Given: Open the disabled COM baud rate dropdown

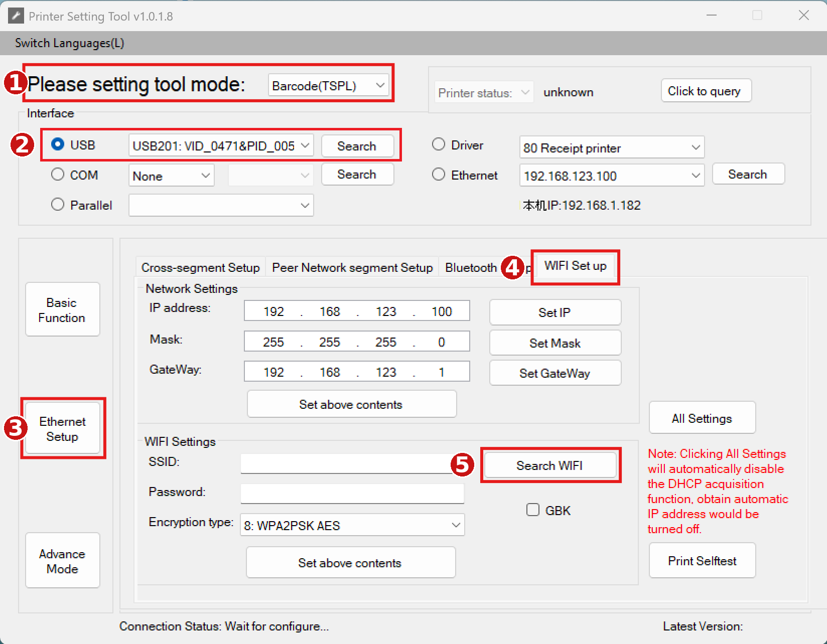Looking at the screenshot, I should point(271,176).
